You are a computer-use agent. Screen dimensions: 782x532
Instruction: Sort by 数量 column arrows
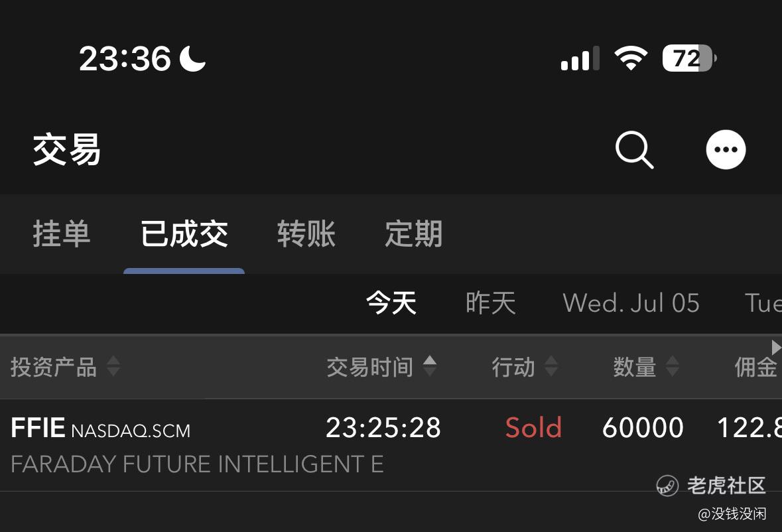673,366
